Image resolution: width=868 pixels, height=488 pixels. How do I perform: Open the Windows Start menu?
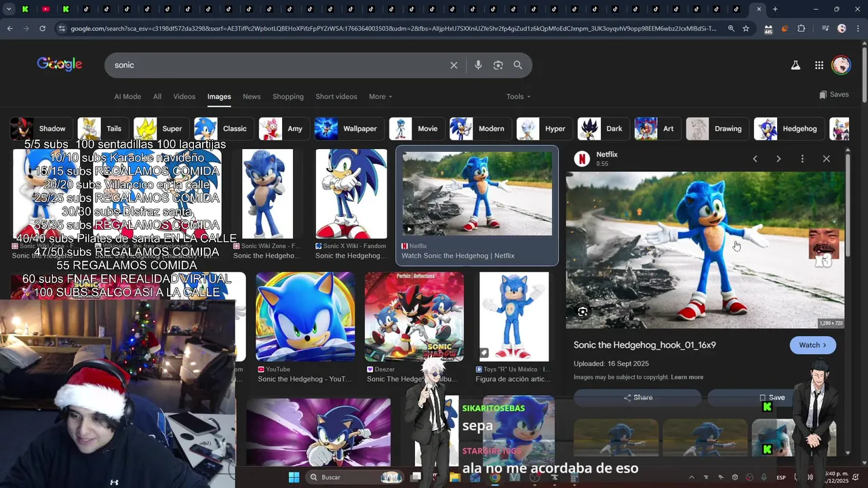[x=294, y=477]
